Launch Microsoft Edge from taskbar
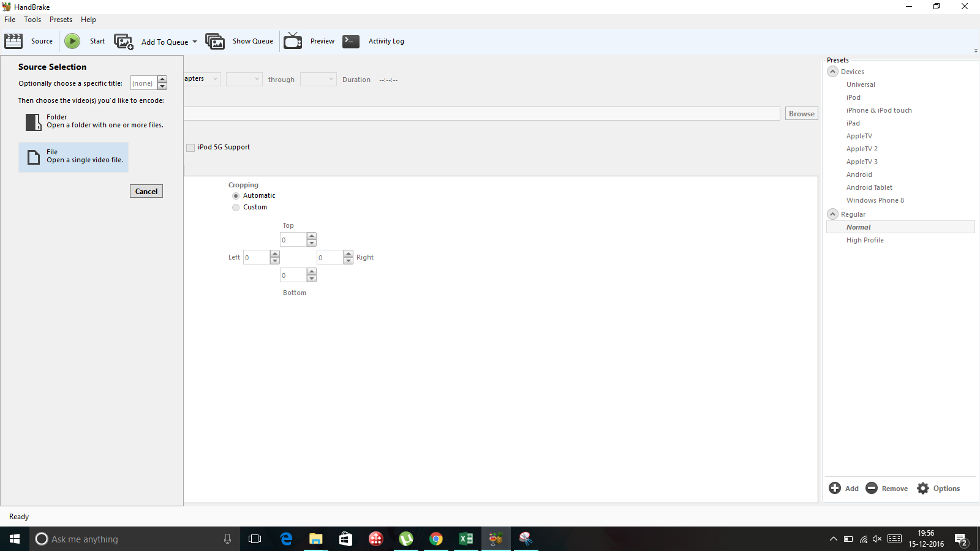The image size is (980, 551). (x=286, y=539)
